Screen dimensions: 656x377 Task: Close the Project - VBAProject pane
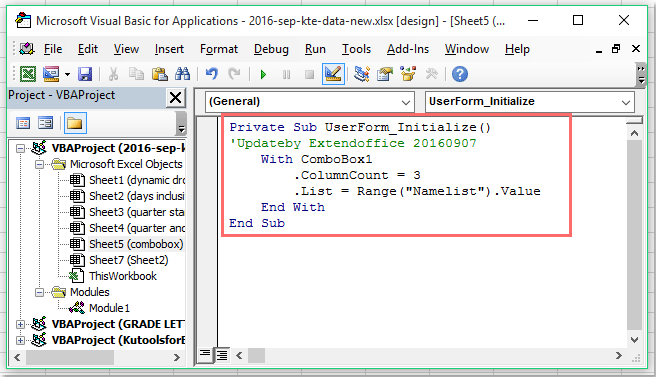(x=176, y=98)
